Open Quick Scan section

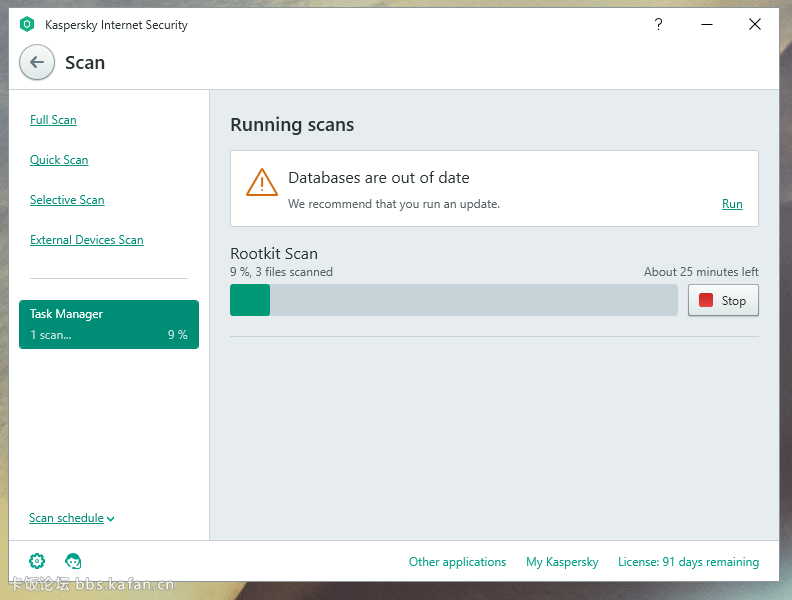(x=59, y=160)
